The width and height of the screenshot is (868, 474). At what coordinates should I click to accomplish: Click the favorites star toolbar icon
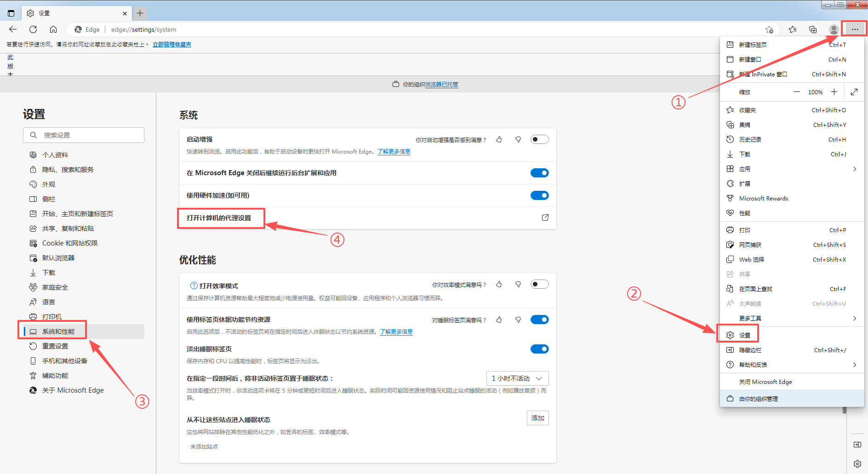click(x=793, y=29)
